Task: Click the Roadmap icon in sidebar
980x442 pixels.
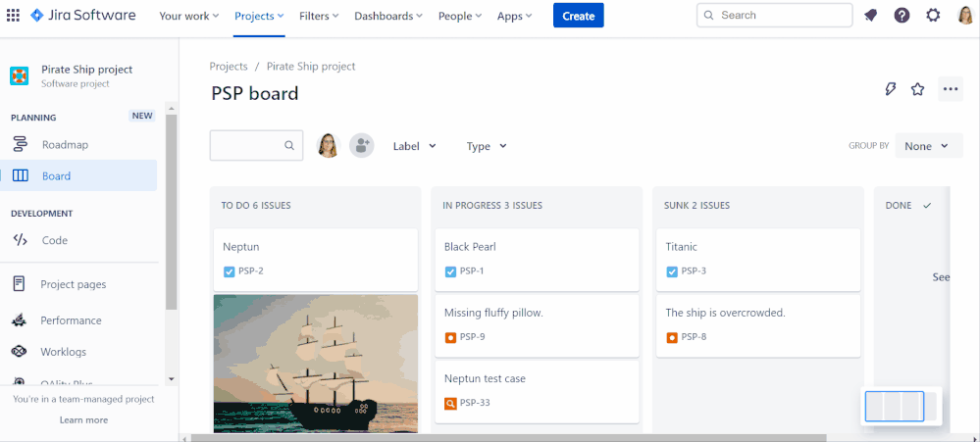Action: tap(20, 145)
